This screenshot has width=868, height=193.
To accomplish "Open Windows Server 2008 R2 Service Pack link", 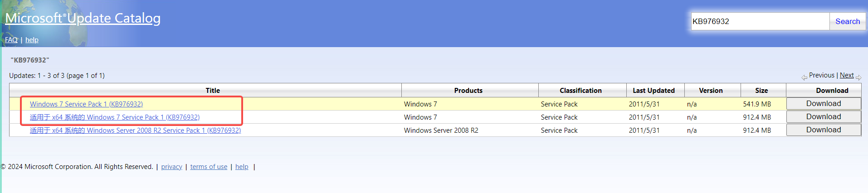I will [135, 130].
